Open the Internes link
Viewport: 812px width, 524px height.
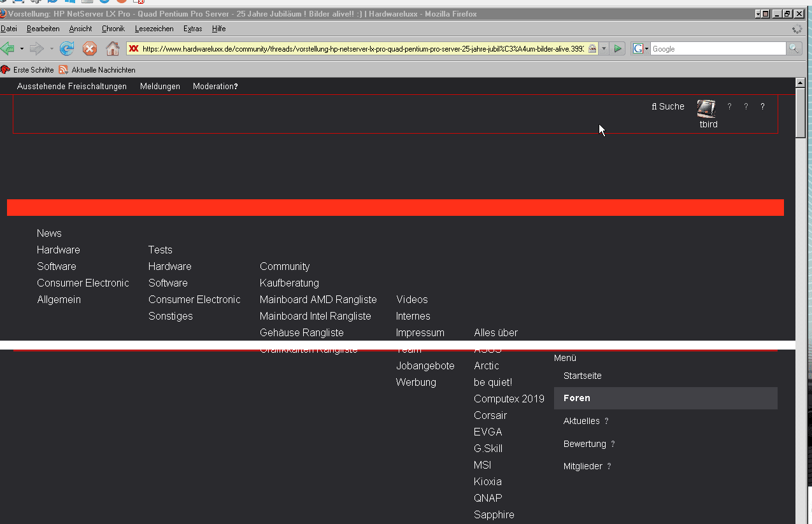(413, 316)
